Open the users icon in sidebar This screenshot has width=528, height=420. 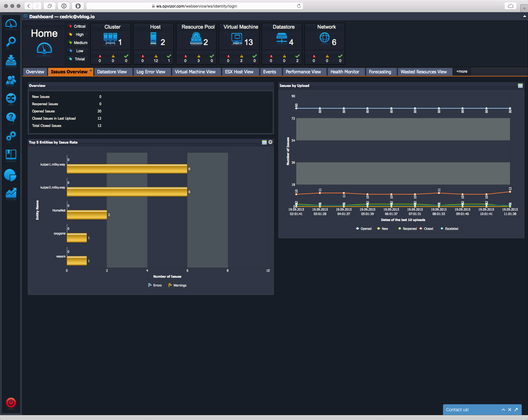(x=11, y=81)
